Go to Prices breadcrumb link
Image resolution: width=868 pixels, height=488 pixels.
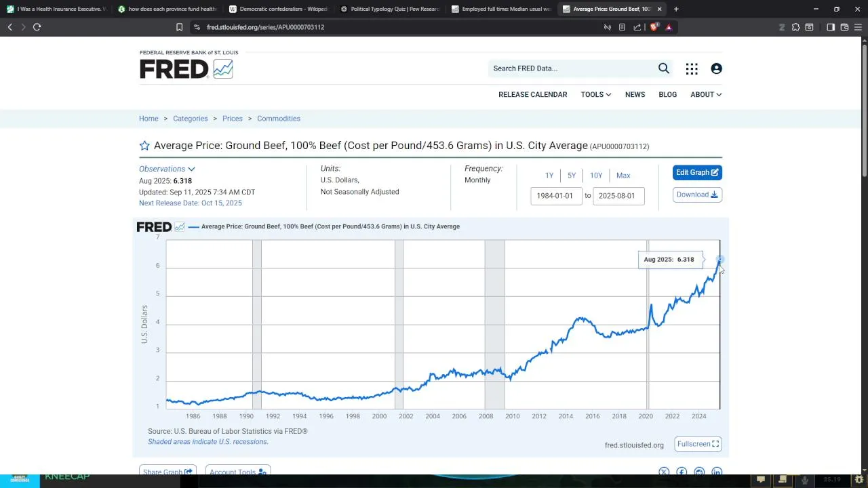pyautogui.click(x=232, y=119)
